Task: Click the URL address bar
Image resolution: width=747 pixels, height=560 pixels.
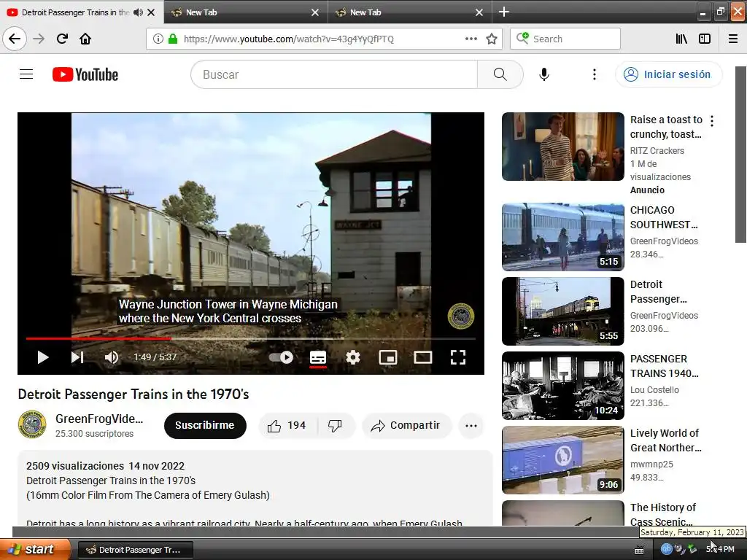Action: (x=289, y=39)
